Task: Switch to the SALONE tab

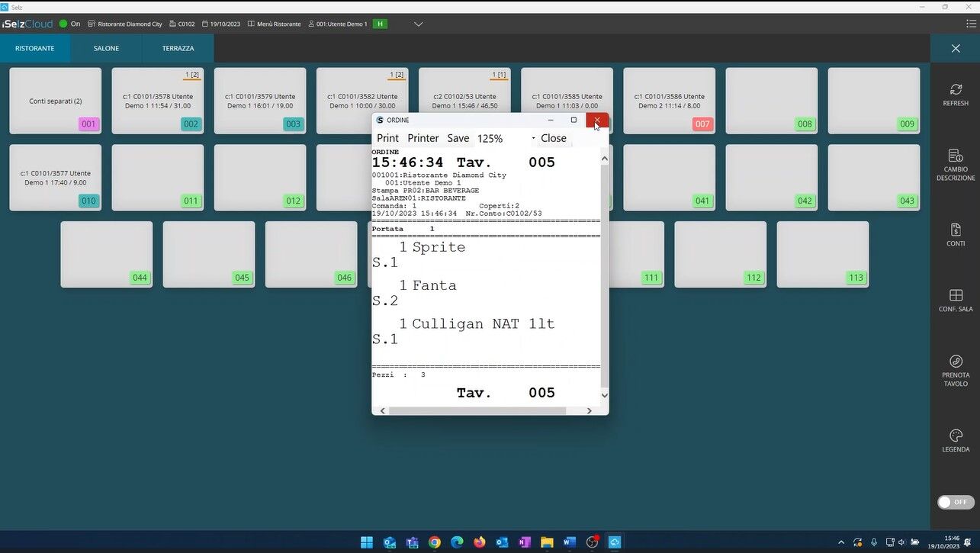Action: (106, 47)
